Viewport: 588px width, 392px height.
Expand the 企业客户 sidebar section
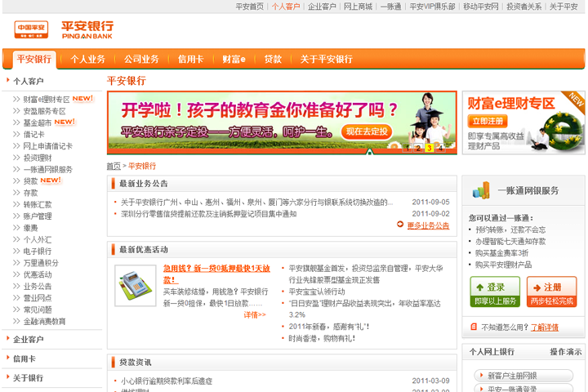pos(29,339)
